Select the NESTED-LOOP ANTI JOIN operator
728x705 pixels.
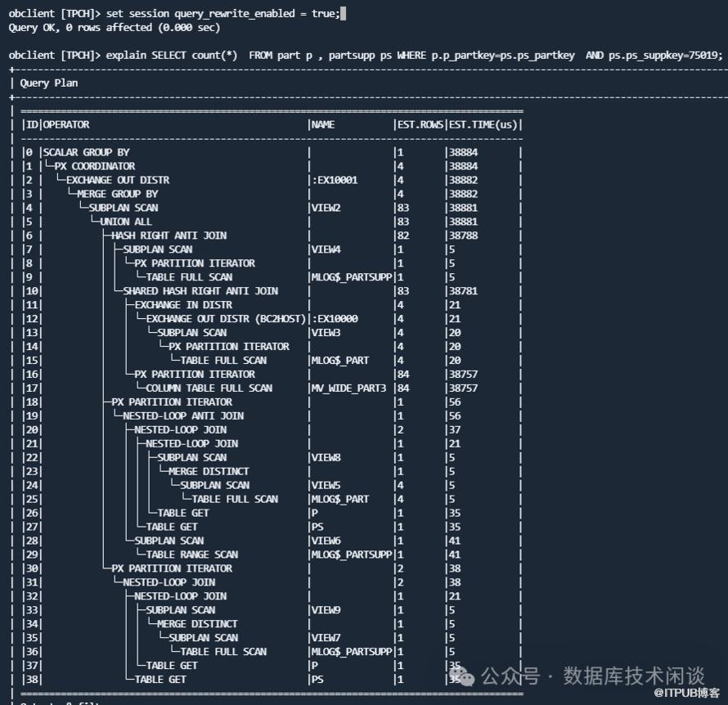pos(183,415)
